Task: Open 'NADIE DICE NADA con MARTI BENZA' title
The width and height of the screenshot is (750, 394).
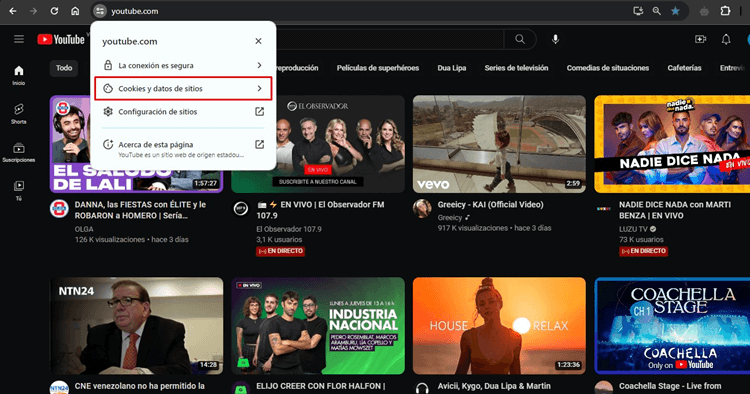Action: [675, 210]
